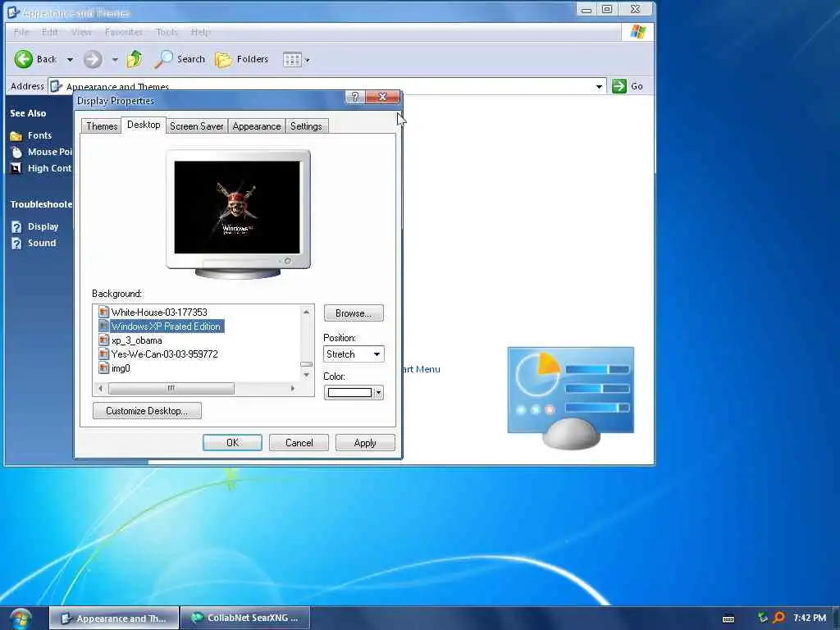Image resolution: width=840 pixels, height=630 pixels.
Task: Select the img0 background
Action: 121,368
